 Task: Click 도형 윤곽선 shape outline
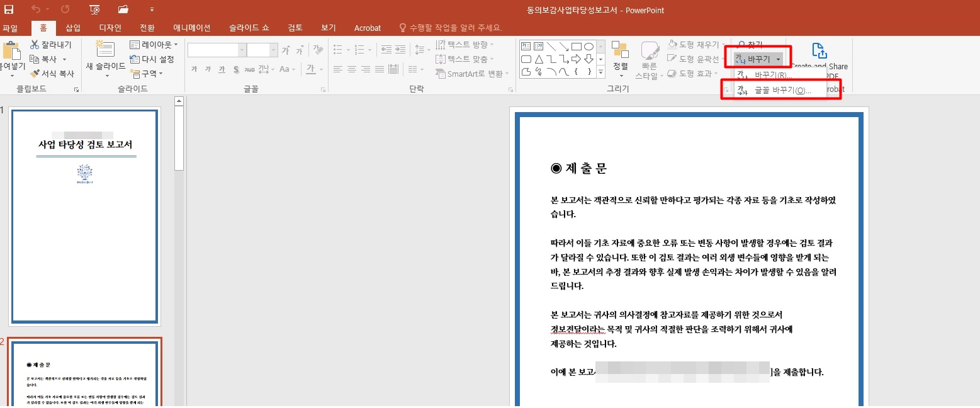tap(696, 59)
